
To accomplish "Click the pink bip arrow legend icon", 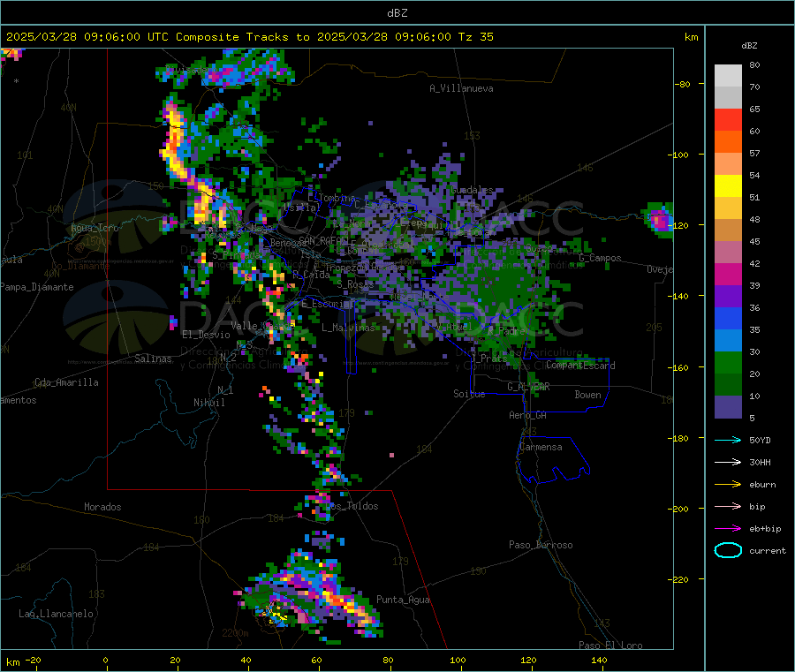I will pyautogui.click(x=728, y=506).
